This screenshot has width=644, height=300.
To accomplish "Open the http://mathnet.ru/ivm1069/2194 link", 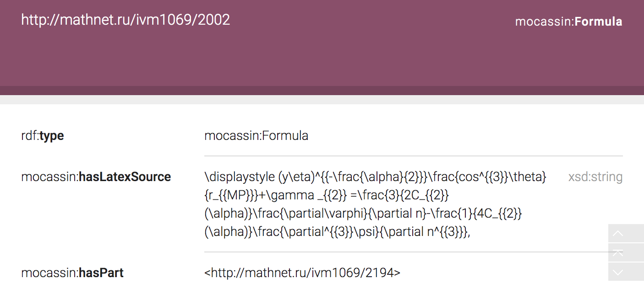I will 302,273.
